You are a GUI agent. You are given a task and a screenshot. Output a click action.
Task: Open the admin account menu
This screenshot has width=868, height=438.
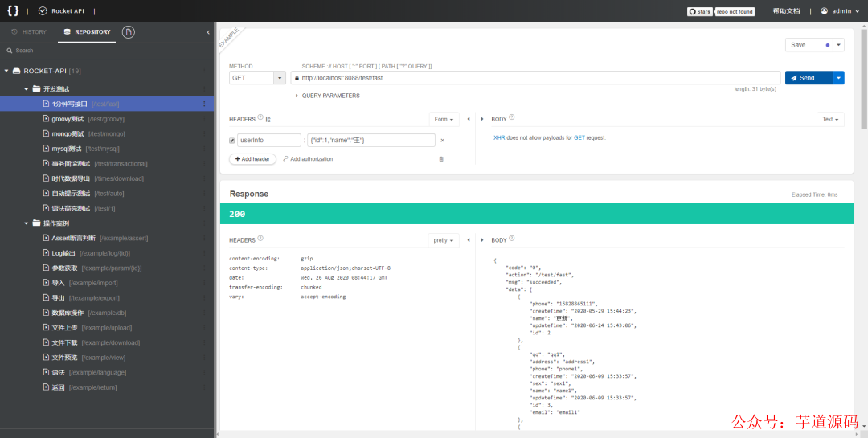pyautogui.click(x=841, y=11)
